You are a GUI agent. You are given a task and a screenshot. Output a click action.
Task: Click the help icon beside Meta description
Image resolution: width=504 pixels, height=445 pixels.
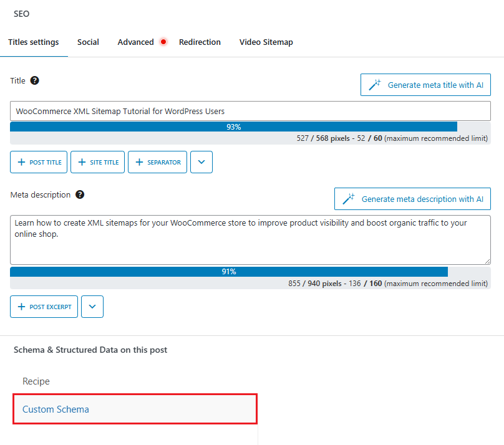tap(80, 194)
